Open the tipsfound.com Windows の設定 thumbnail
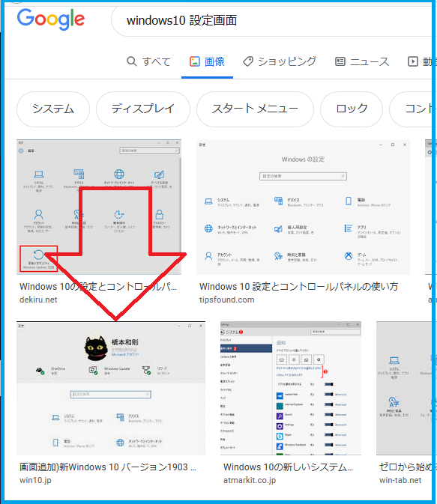Image resolution: width=437 pixels, height=504 pixels. coord(303,207)
